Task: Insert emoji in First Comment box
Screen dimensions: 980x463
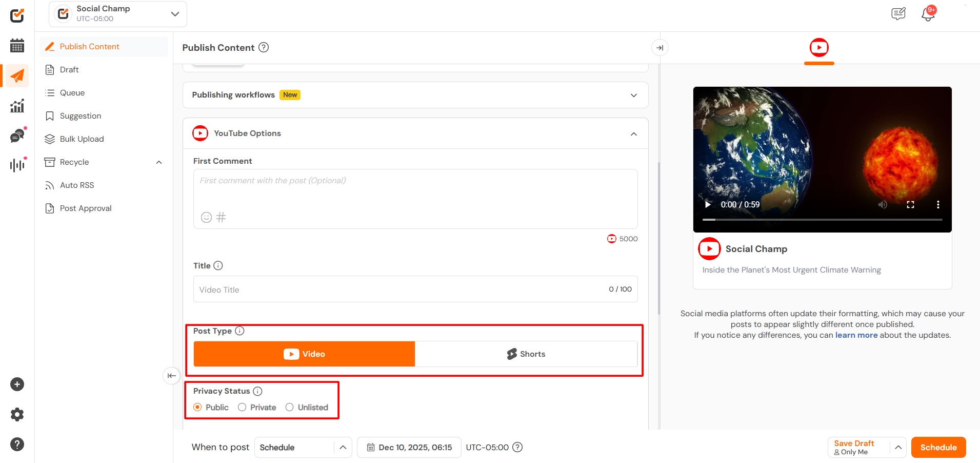Action: coord(206,217)
